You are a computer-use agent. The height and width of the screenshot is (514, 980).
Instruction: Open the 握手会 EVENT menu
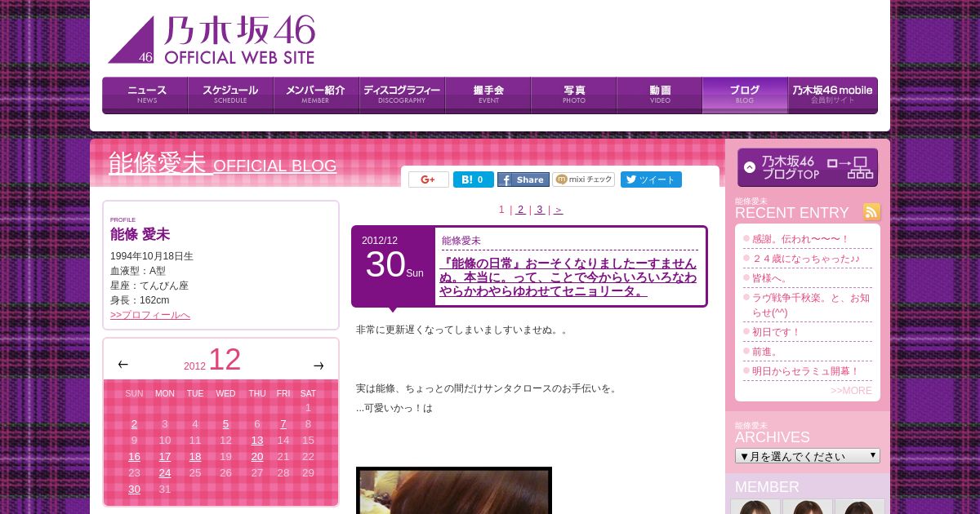click(488, 95)
